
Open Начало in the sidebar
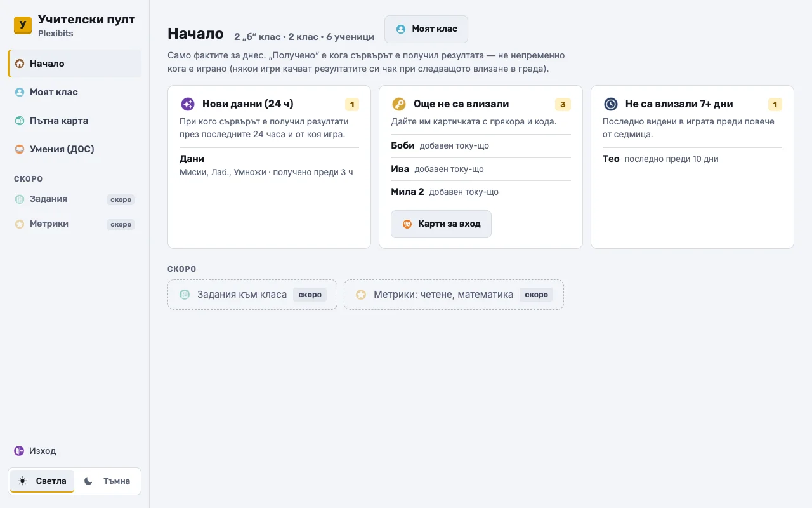[75, 63]
